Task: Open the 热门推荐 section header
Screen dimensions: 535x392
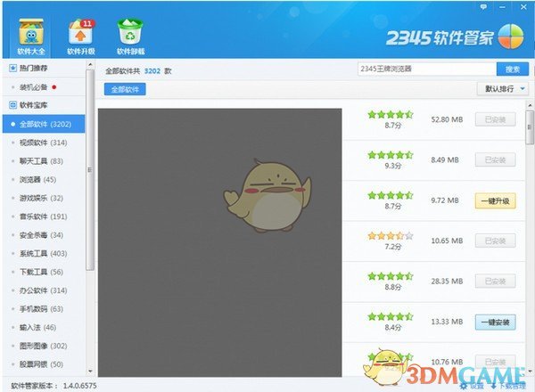Action: pos(44,69)
